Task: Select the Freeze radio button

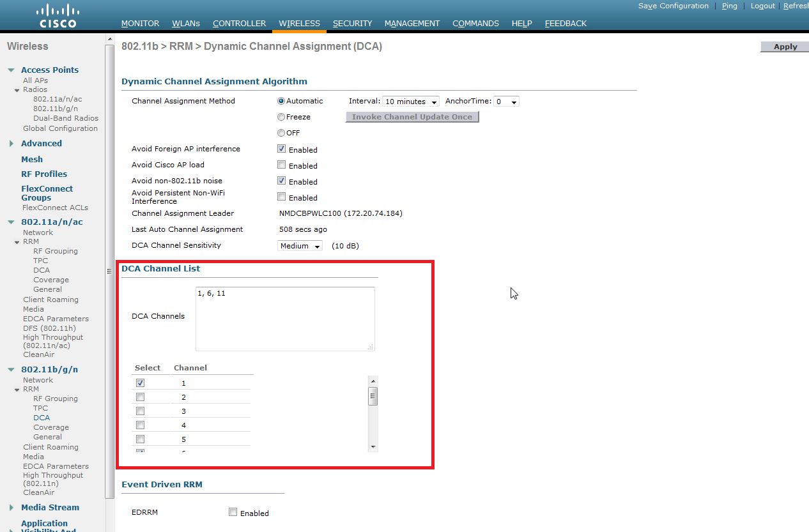Action: (x=281, y=117)
